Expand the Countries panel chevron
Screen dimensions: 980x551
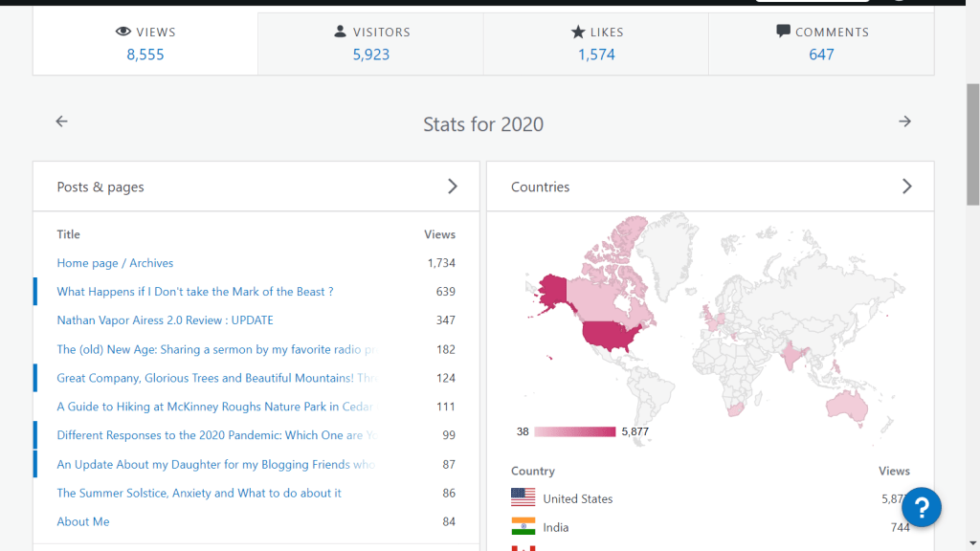(906, 187)
